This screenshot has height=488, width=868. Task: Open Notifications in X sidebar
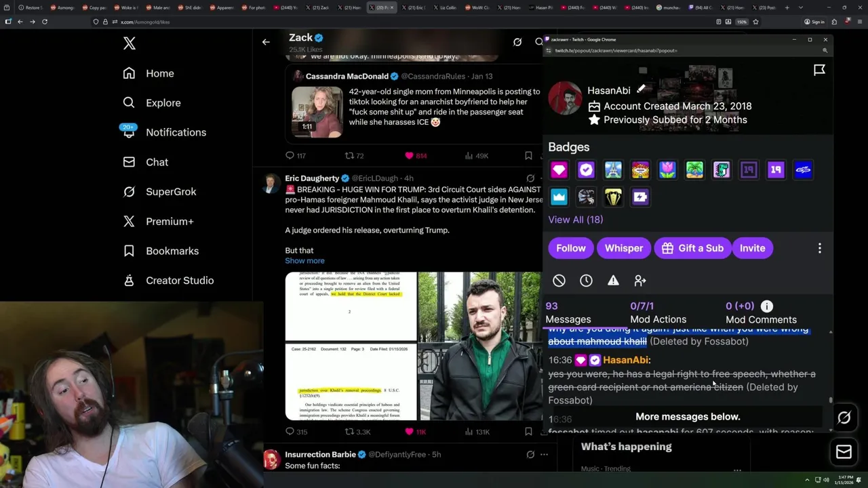[x=164, y=132]
